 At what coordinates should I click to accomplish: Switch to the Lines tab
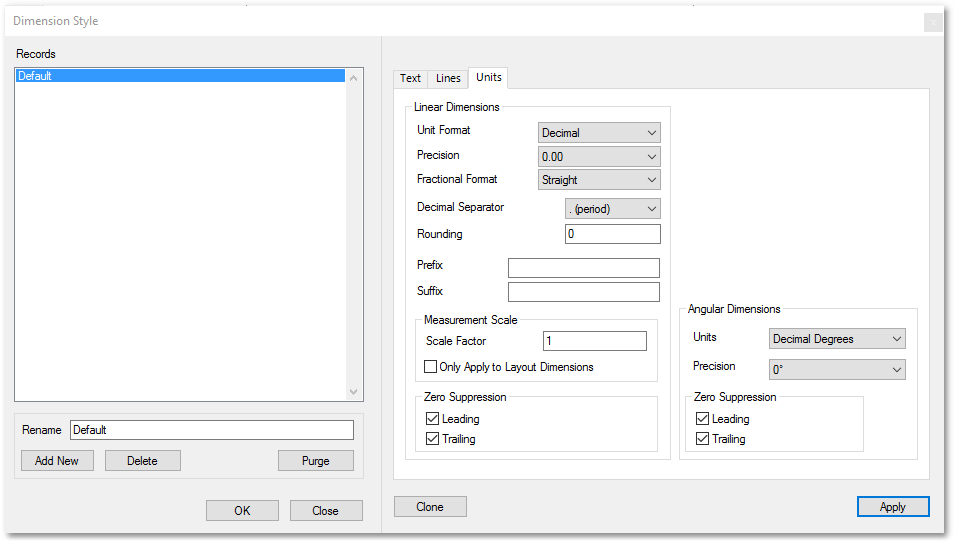coord(448,78)
